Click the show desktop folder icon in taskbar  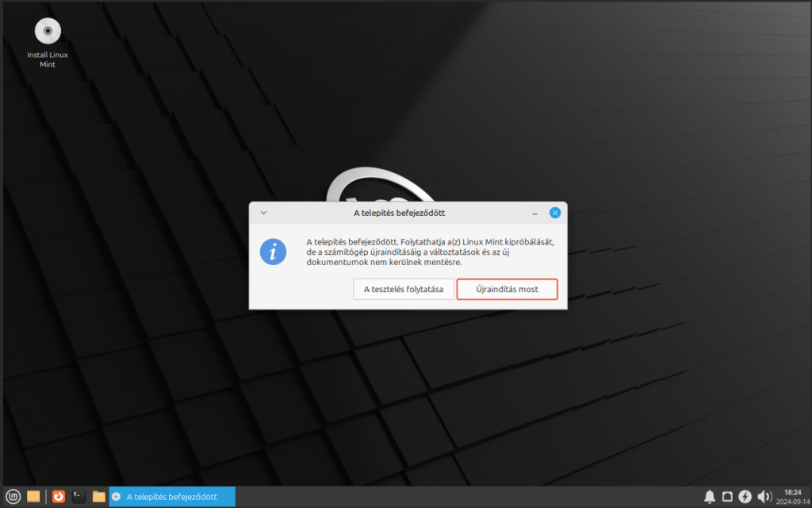[33, 497]
